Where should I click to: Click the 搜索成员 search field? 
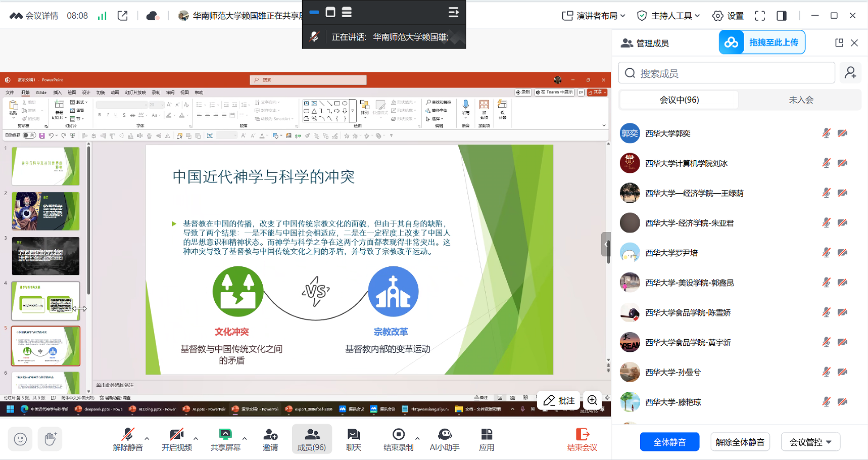[728, 73]
